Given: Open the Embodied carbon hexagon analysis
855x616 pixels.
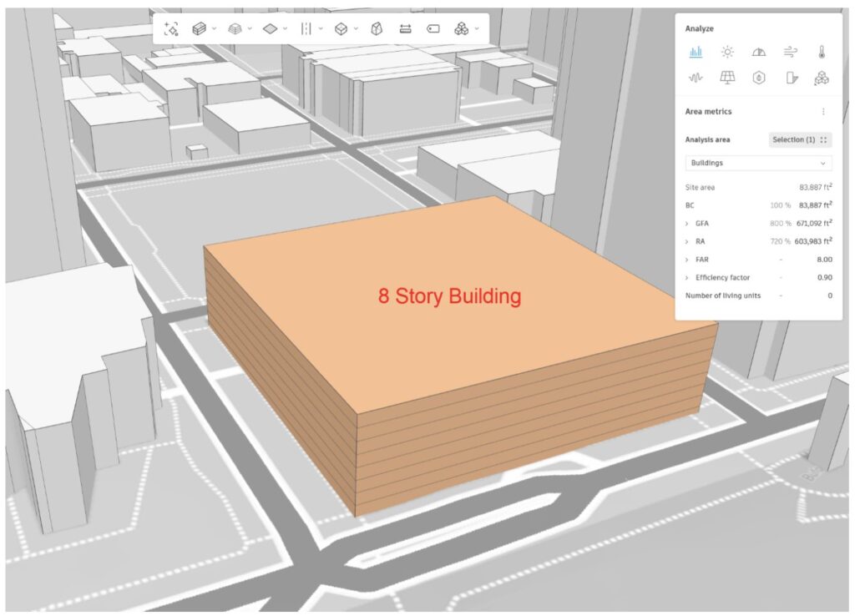Looking at the screenshot, I should coord(758,78).
